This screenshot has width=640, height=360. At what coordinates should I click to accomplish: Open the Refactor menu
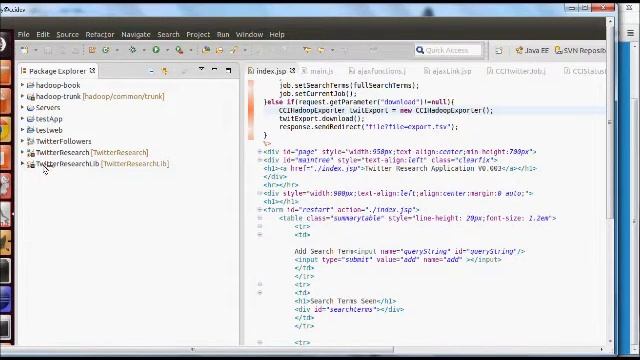click(100, 34)
